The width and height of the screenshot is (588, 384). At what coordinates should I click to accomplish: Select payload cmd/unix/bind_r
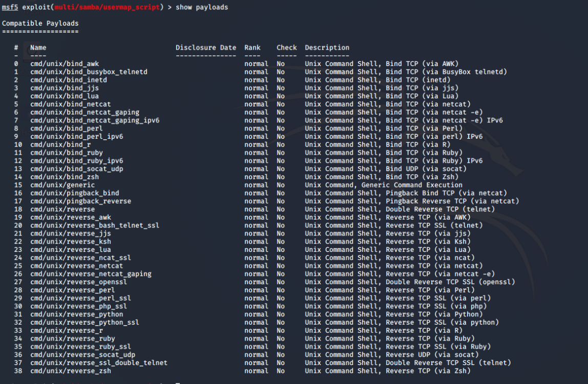[60, 144]
